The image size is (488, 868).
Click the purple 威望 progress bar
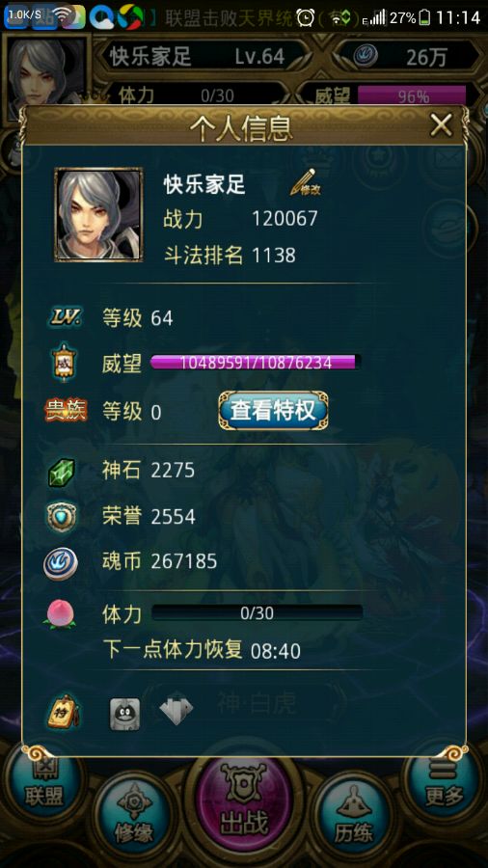tap(256, 363)
